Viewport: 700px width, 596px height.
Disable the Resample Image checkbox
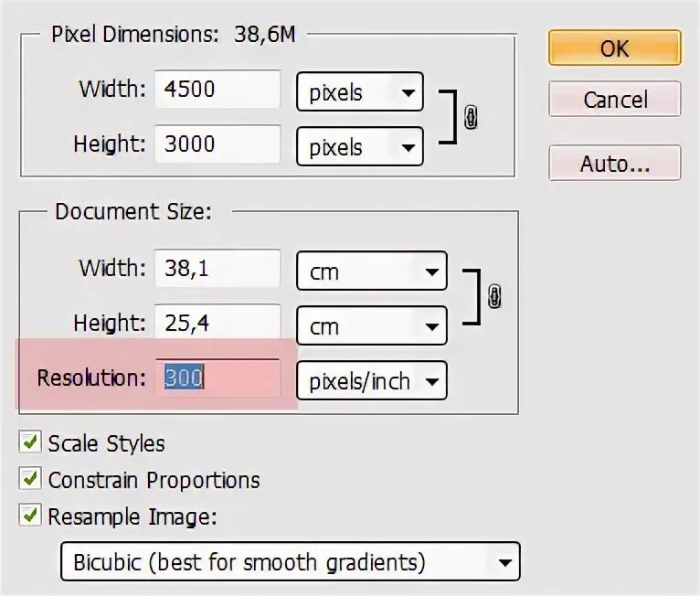[31, 516]
